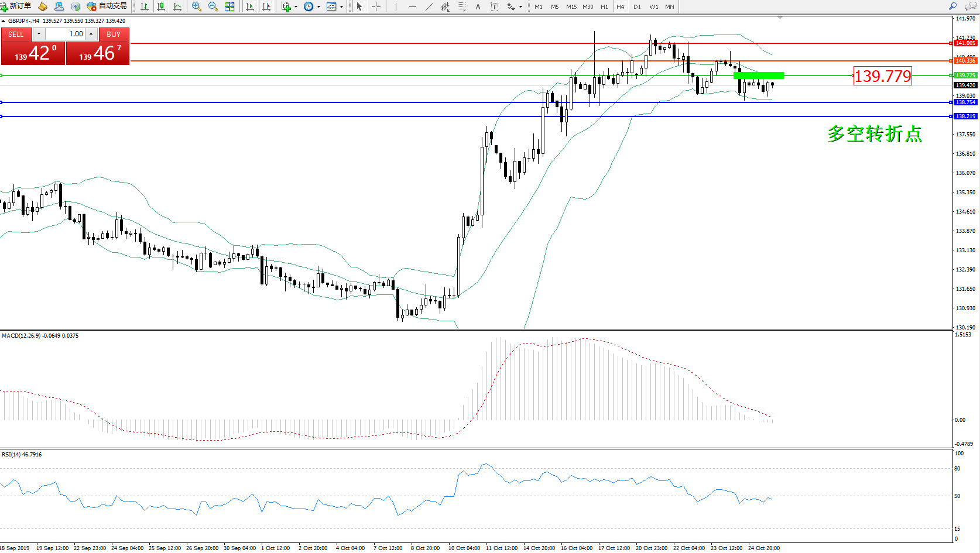
Task: Open the periodicity clock dropdown arrow
Action: click(x=318, y=7)
